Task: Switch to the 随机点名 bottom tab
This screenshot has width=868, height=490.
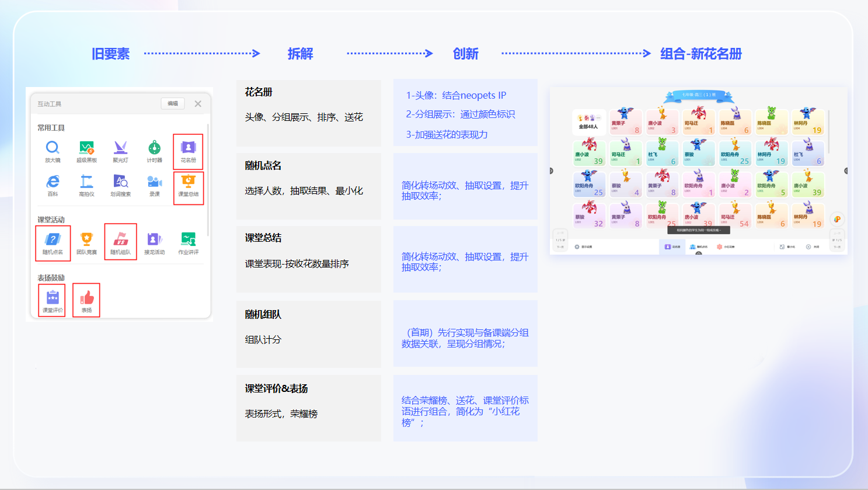Action: (x=698, y=246)
